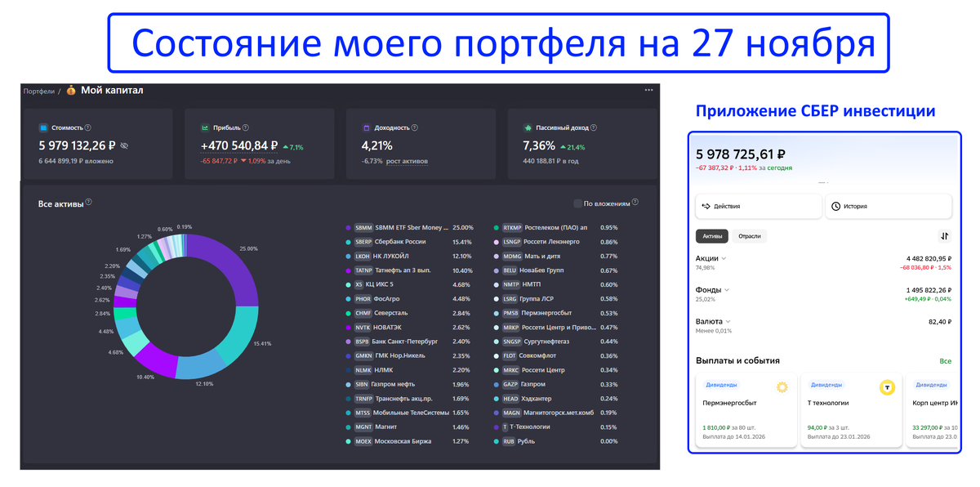
Task: Switch the segmented control to Отрасли
Action: 750,236
